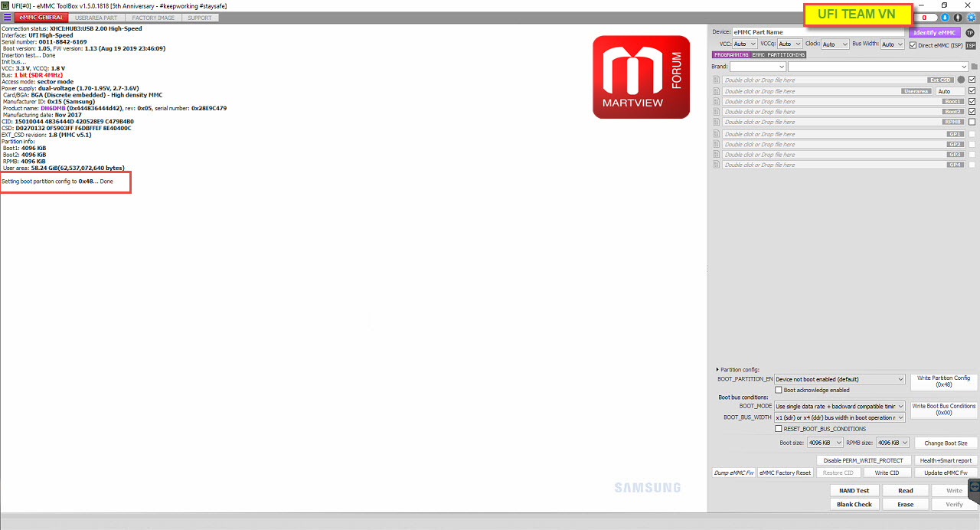Open the Brand dropdown
980x530 pixels.
pos(758,67)
